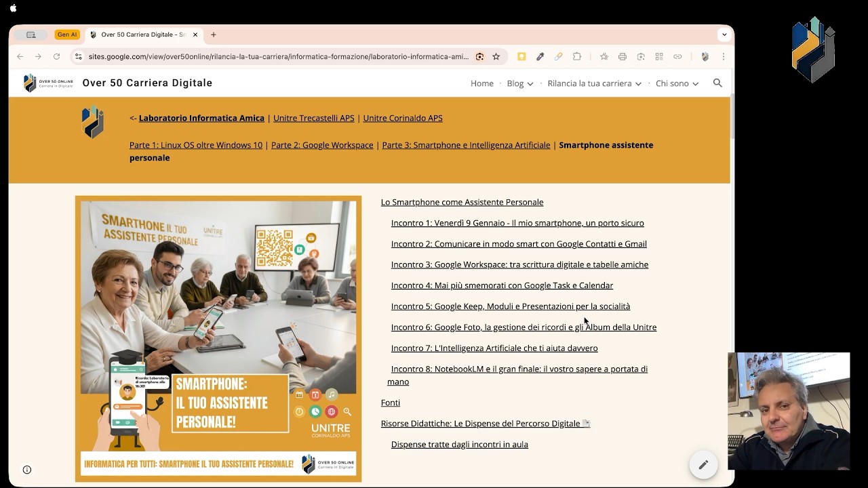Activate the eyedropper color picker extension

(x=540, y=56)
